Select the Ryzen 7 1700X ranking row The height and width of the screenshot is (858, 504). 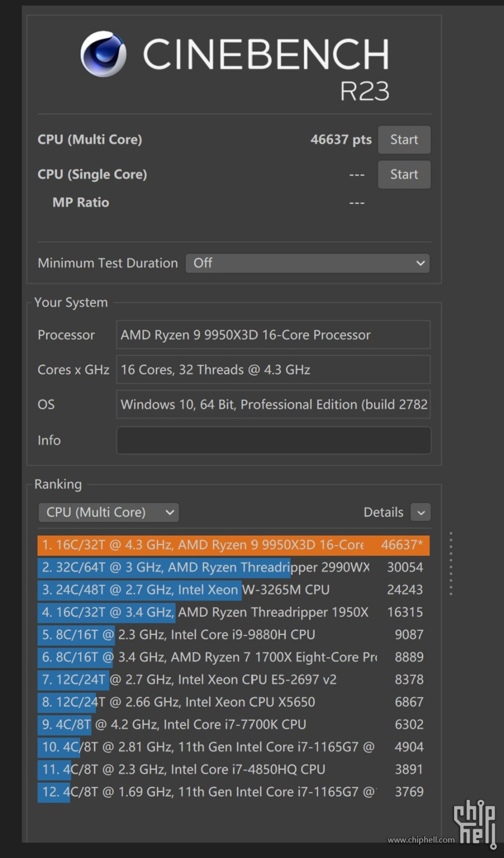233,657
